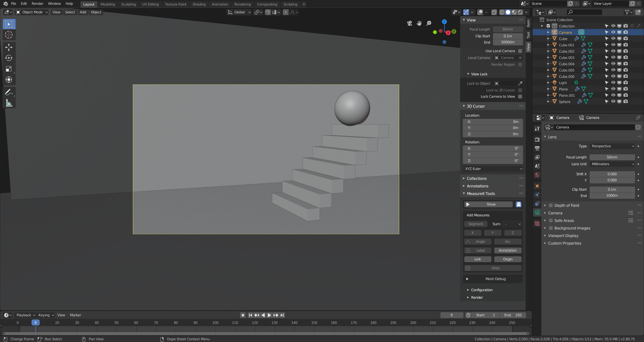The height and width of the screenshot is (342, 644).
Task: Open the World properties tab
Action: point(537,175)
